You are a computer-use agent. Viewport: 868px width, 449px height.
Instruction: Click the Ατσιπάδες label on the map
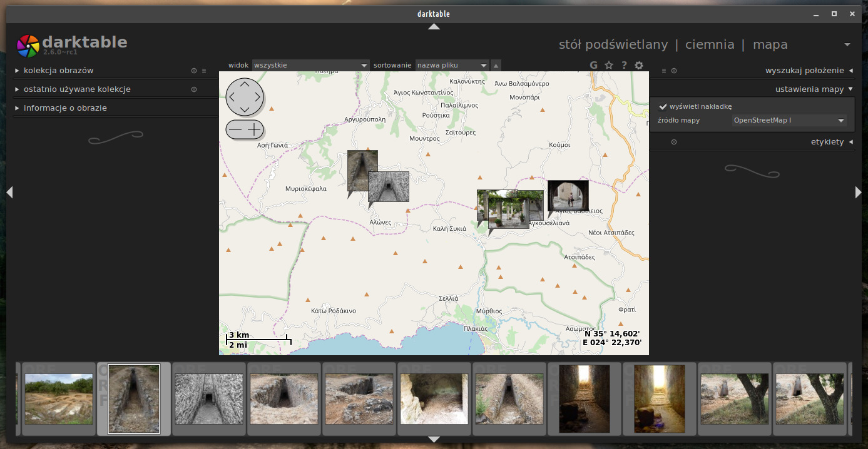pyautogui.click(x=580, y=257)
